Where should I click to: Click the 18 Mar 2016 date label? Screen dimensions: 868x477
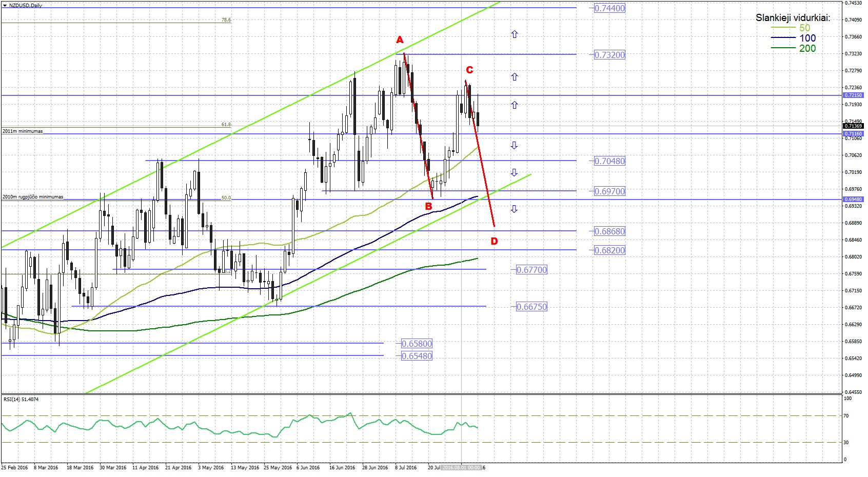tap(80, 468)
